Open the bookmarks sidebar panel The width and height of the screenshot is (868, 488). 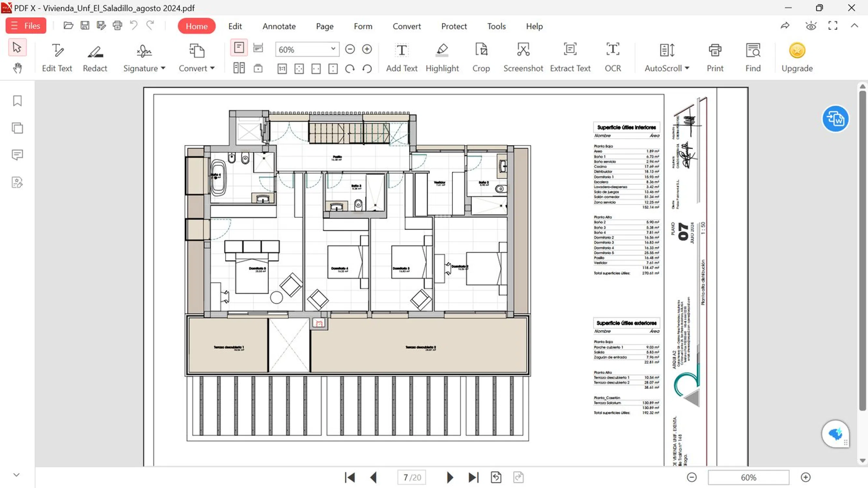tap(17, 101)
